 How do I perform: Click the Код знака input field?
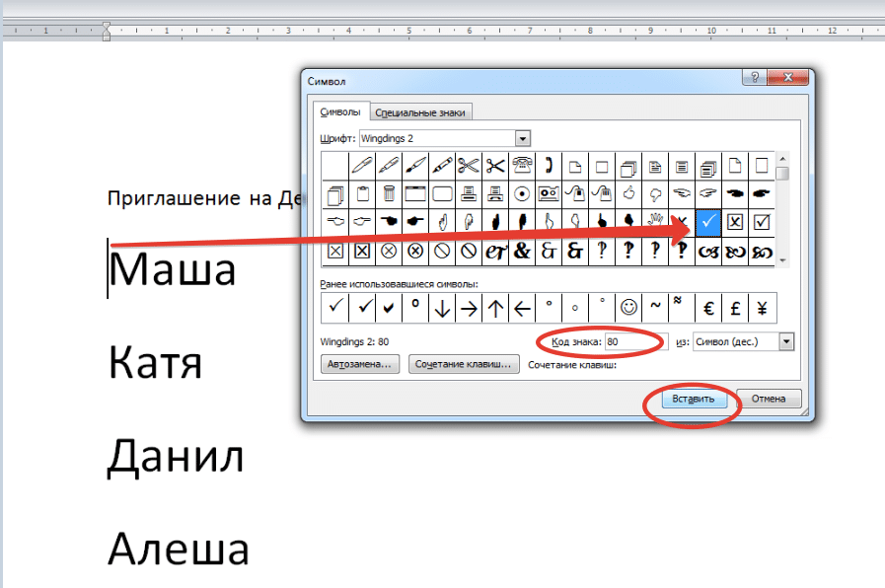636,341
